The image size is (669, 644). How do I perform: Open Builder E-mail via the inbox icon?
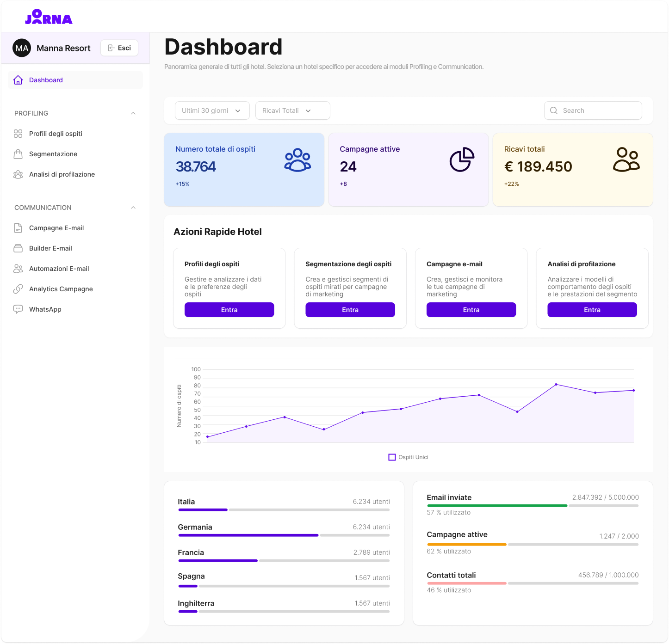click(18, 248)
